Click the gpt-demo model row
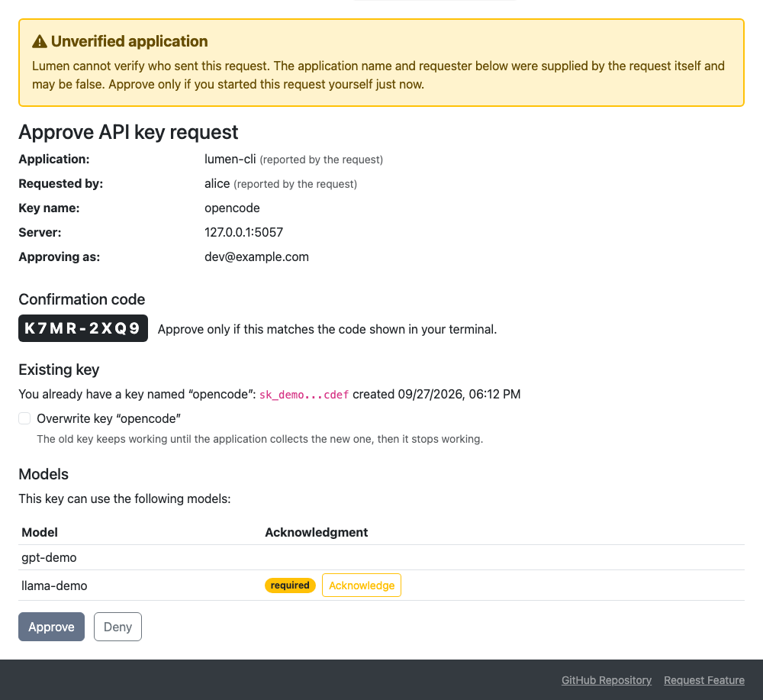Screen dimensions: 763x700 (x=381, y=557)
